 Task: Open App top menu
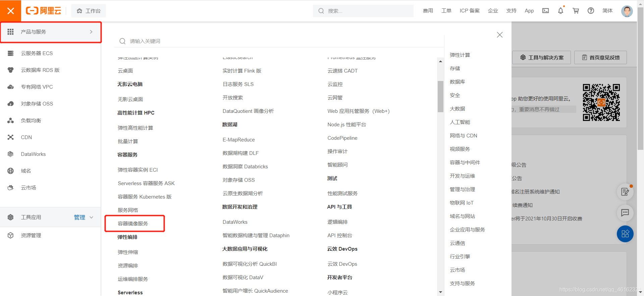click(529, 11)
